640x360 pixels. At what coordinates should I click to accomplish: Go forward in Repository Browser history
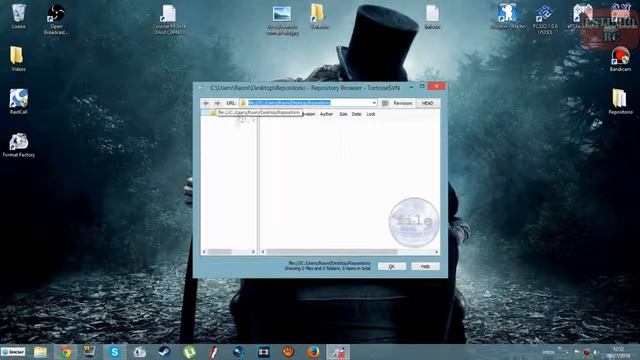[217, 103]
